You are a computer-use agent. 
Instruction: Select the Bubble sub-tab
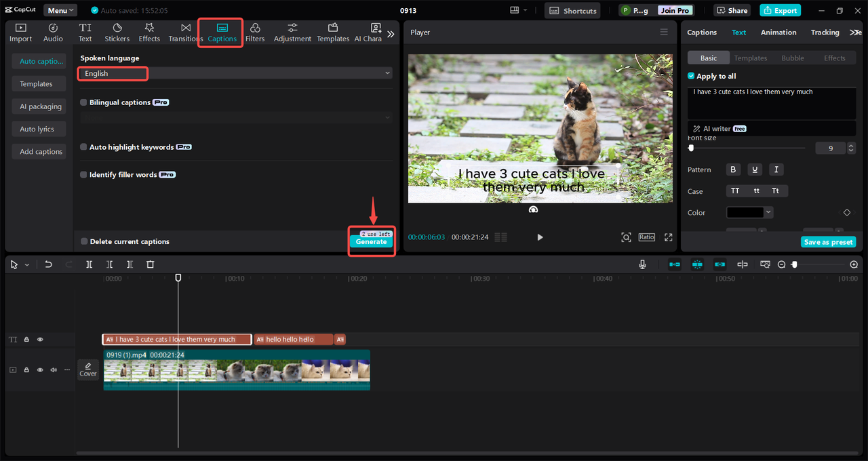click(x=793, y=58)
